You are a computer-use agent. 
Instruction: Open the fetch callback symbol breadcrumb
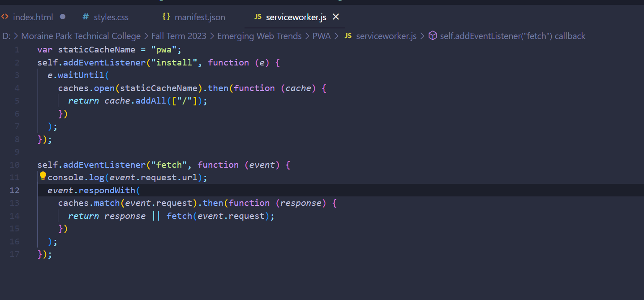coord(512,36)
